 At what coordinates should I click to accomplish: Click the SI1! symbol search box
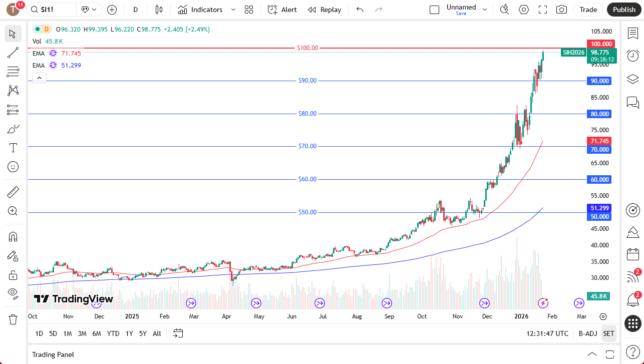52,10
